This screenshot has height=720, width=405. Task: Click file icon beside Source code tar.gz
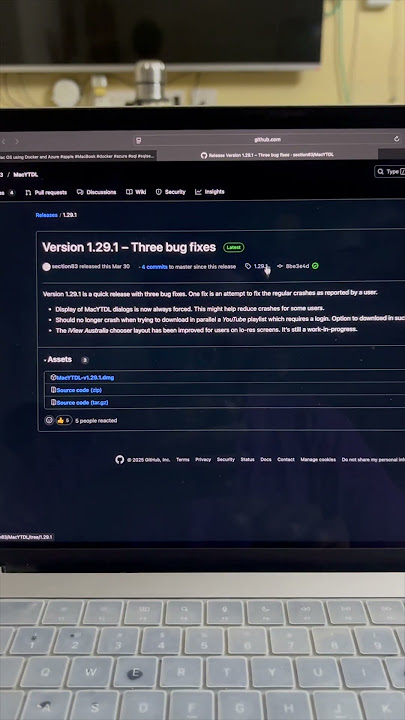53,403
